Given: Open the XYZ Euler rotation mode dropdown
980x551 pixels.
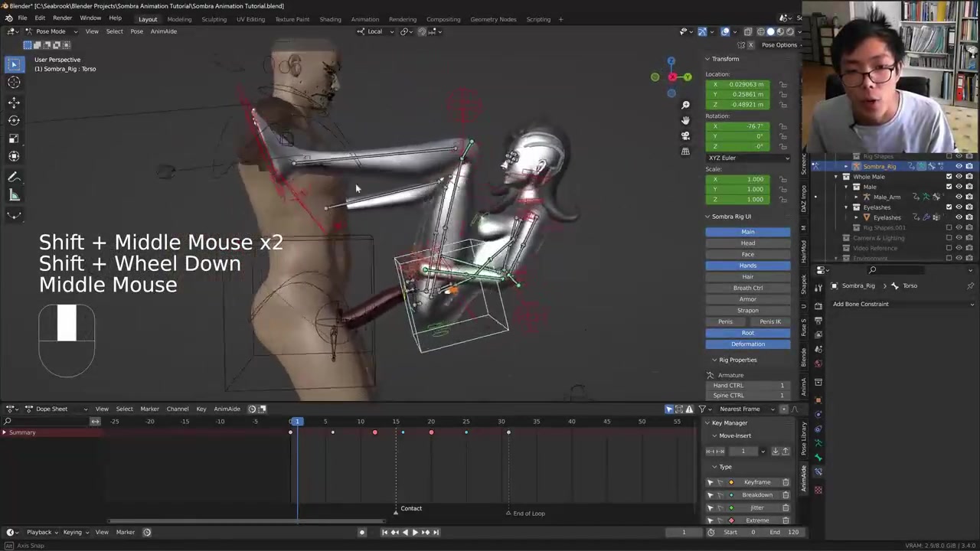Looking at the screenshot, I should (748, 158).
